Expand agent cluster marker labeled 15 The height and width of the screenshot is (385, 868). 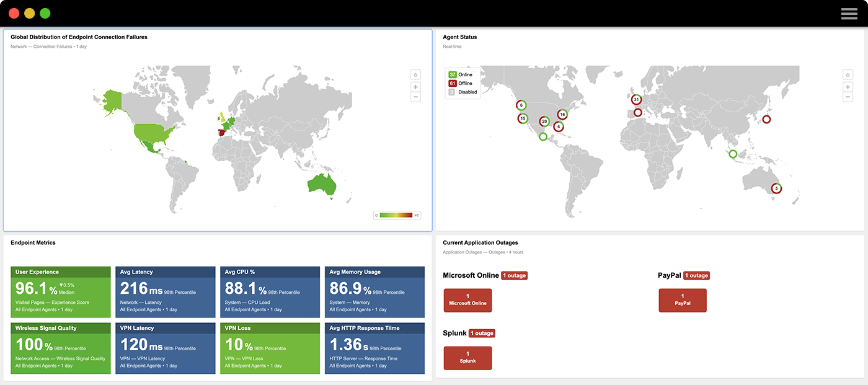[523, 118]
